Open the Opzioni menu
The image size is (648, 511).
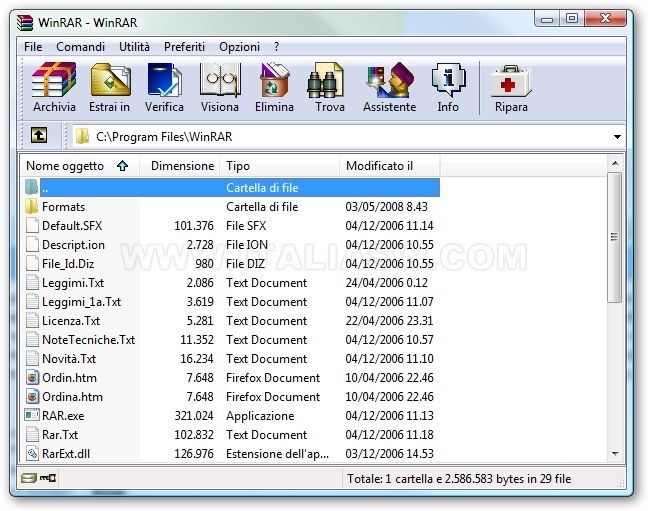click(239, 47)
